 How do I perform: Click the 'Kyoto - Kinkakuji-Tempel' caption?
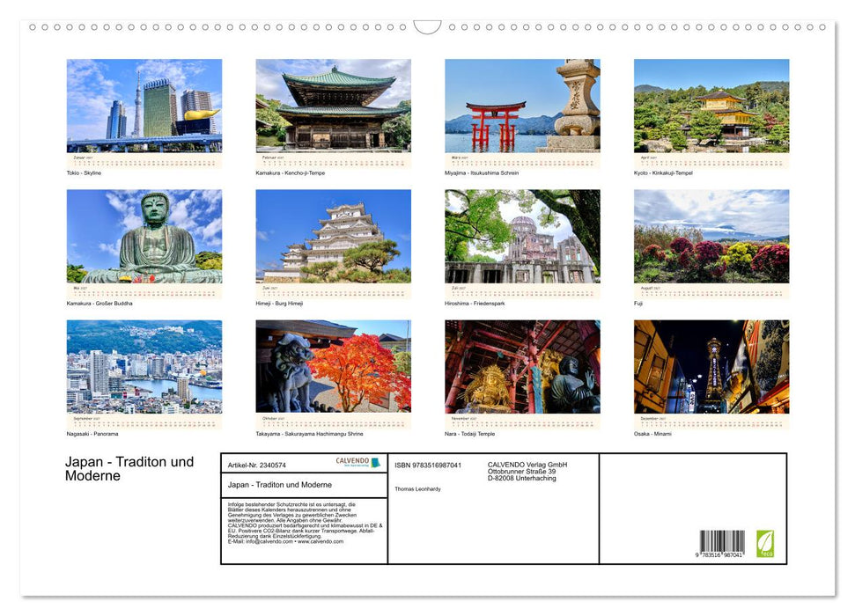(663, 172)
